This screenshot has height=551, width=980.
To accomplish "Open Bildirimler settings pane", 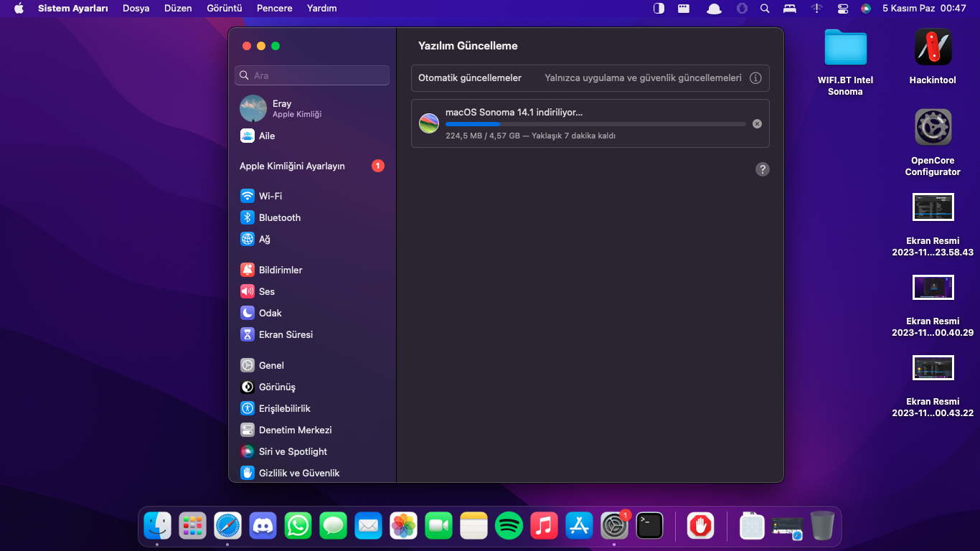I will [x=280, y=270].
